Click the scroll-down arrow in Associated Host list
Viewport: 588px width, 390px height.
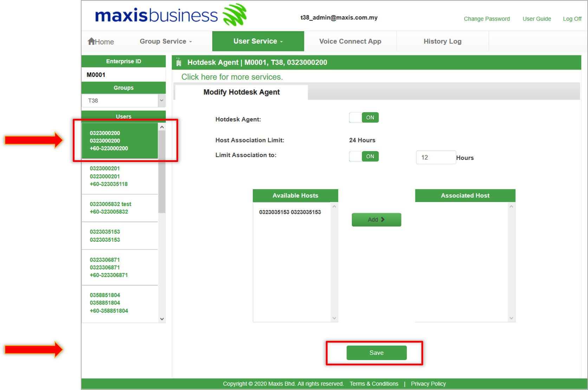pos(511,317)
